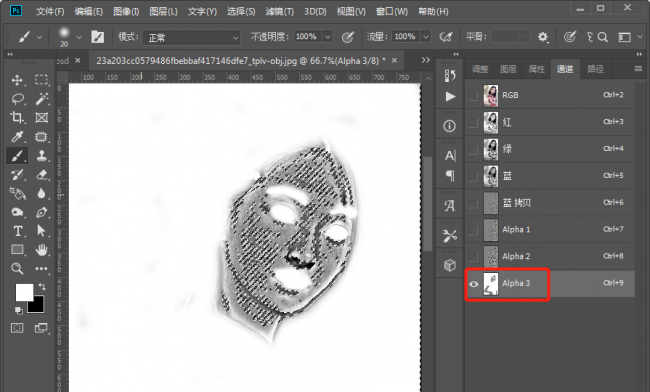Open the Paragraph panel icon
Image resolution: width=650 pixels, height=392 pixels.
point(450,176)
